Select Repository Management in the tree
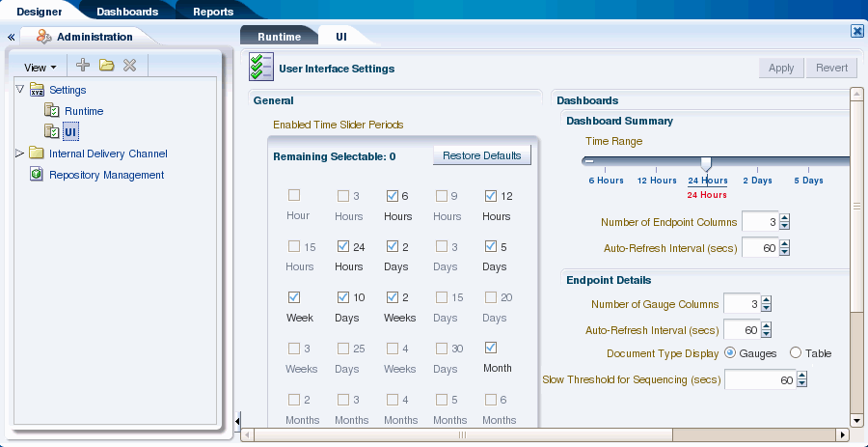 point(106,175)
